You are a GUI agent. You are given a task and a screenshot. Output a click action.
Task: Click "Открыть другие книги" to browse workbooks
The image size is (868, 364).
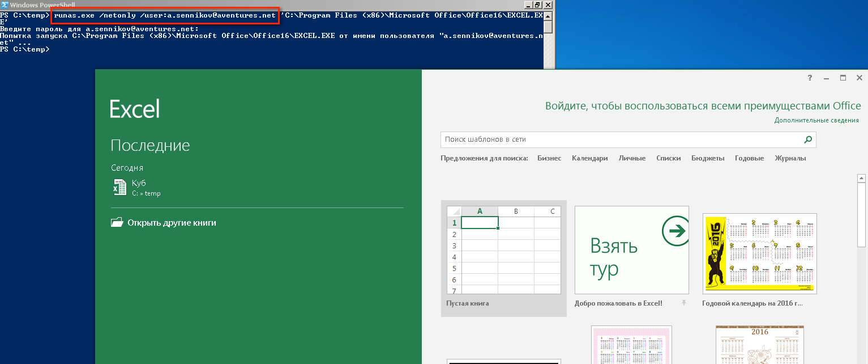[164, 223]
